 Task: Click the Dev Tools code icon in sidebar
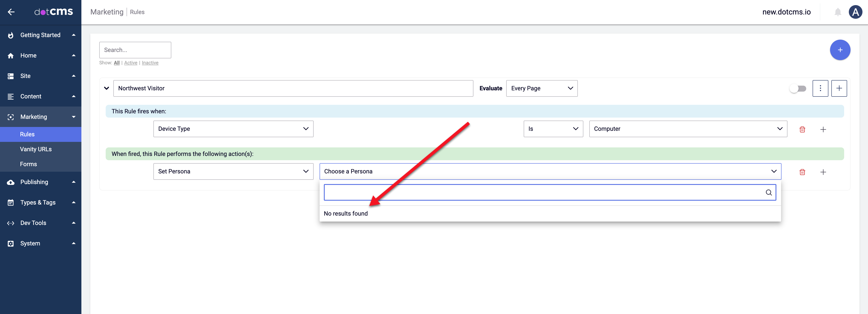coord(10,223)
